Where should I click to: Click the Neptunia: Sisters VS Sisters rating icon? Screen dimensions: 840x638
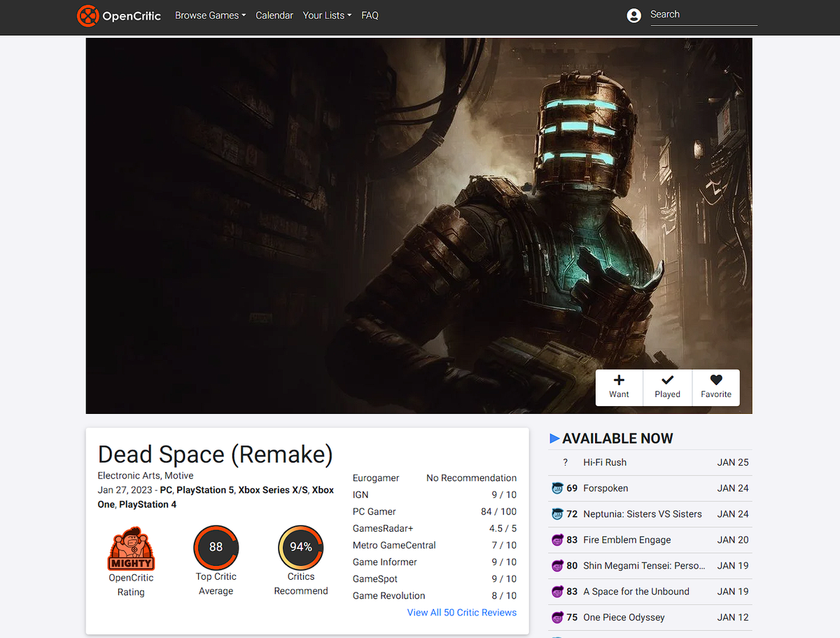click(x=557, y=514)
